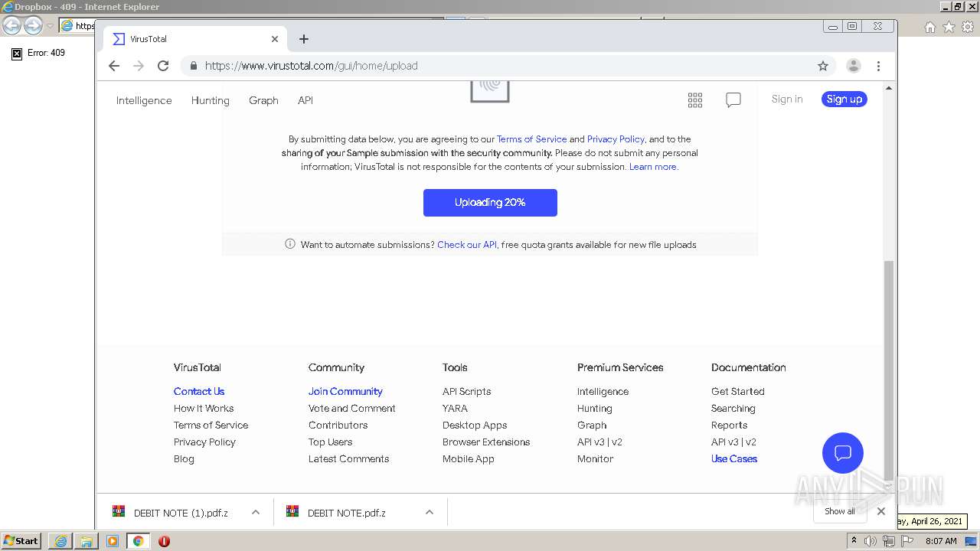
Task: Click the info icon beside automate submissions
Action: pos(290,244)
